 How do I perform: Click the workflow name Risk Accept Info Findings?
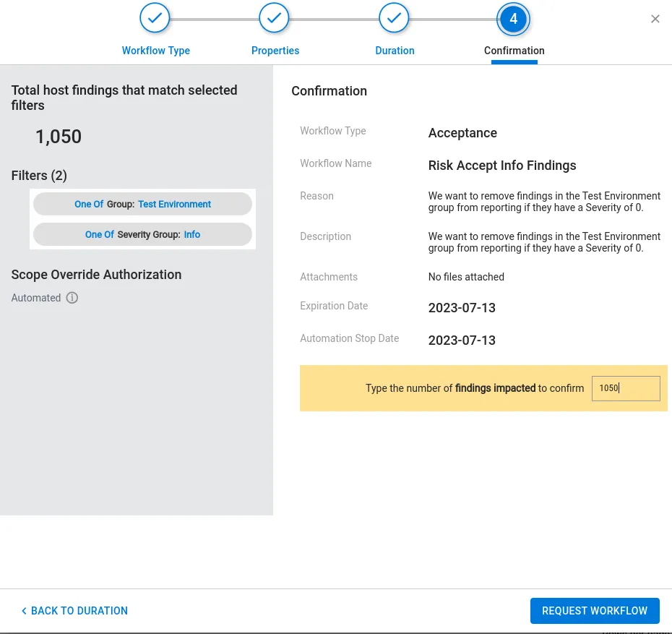[x=502, y=166]
